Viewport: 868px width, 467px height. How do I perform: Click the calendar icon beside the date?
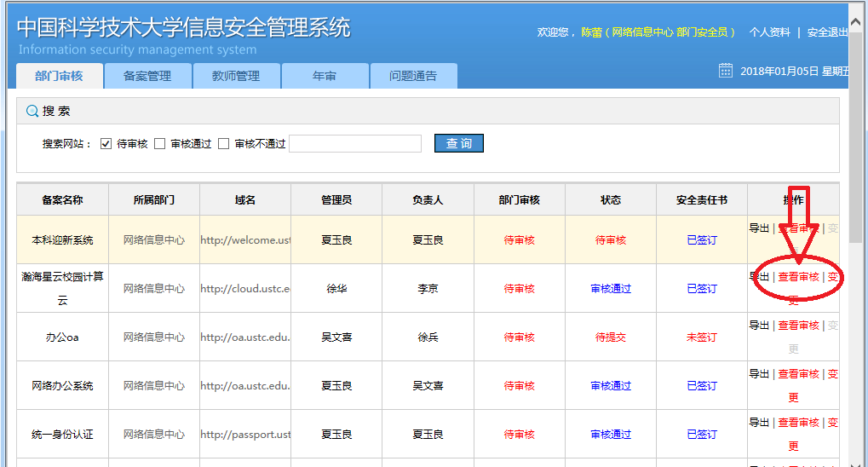coord(725,71)
